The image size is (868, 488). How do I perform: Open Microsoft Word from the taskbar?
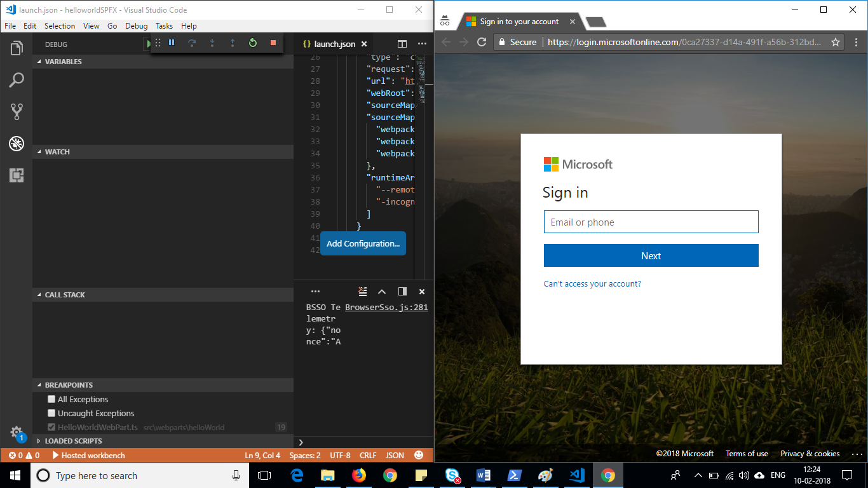pyautogui.click(x=484, y=475)
